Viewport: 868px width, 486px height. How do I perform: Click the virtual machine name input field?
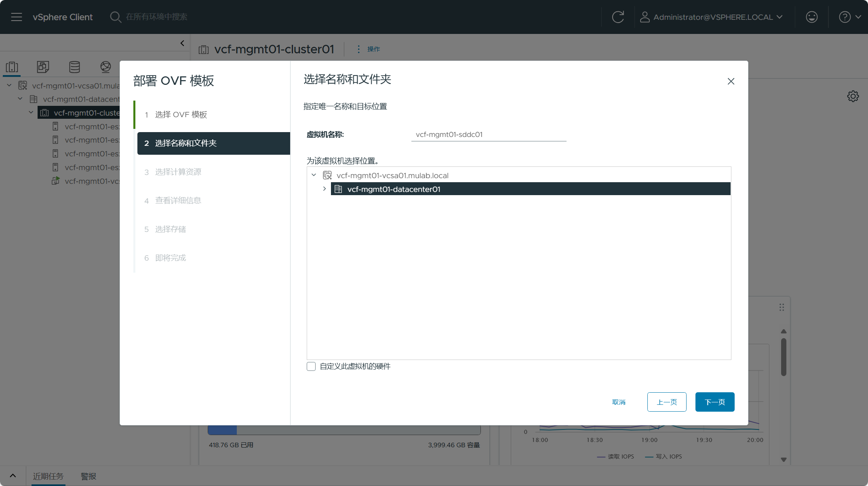pyautogui.click(x=488, y=135)
